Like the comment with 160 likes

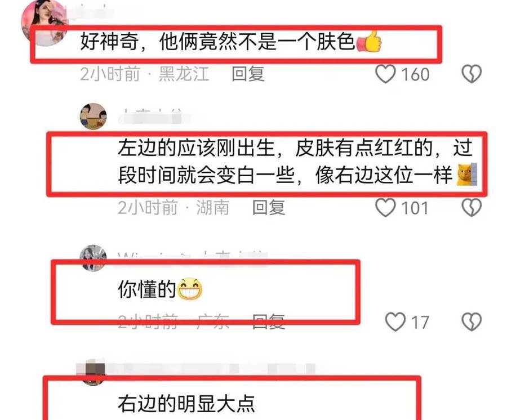pyautogui.click(x=385, y=74)
